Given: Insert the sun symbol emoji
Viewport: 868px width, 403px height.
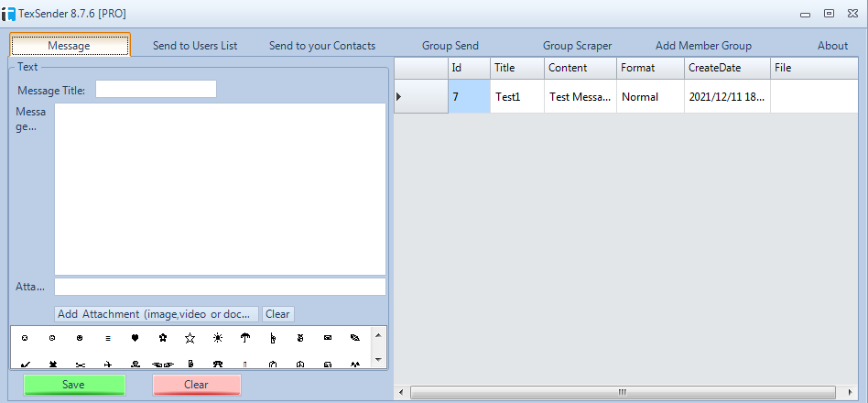Looking at the screenshot, I should (218, 337).
